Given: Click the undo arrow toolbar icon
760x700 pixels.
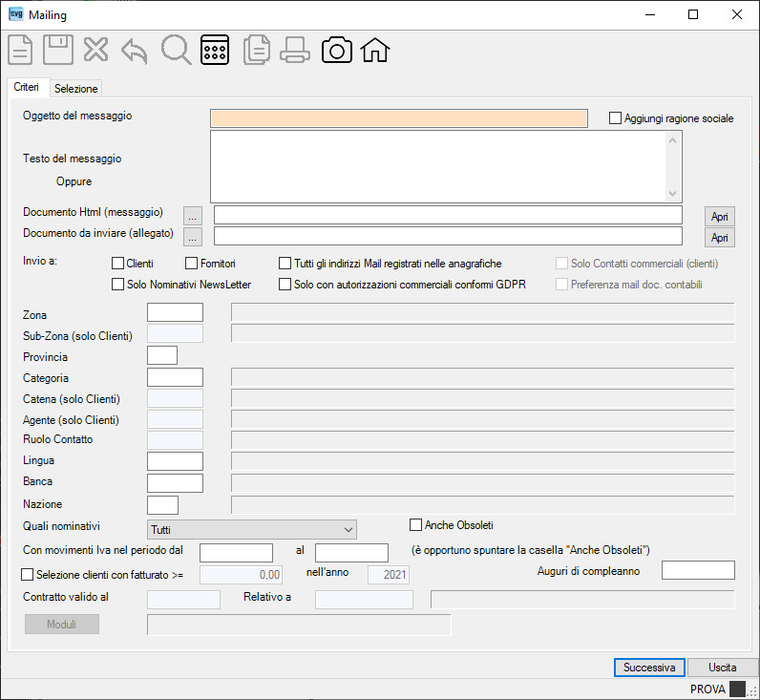Looking at the screenshot, I should pos(135,51).
